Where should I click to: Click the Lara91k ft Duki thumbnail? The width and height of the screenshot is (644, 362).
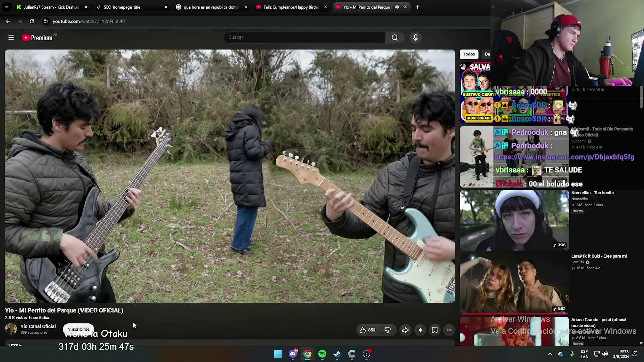tap(514, 283)
